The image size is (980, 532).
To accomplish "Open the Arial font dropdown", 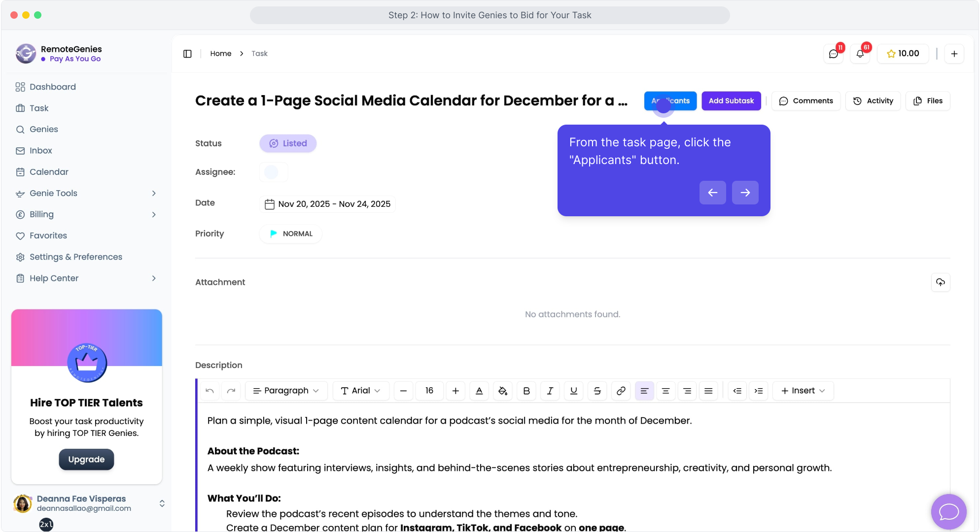I will (x=361, y=391).
